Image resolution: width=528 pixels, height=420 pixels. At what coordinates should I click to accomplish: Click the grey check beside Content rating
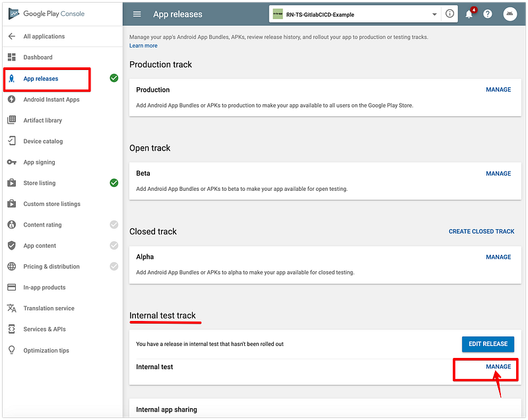pos(114,225)
